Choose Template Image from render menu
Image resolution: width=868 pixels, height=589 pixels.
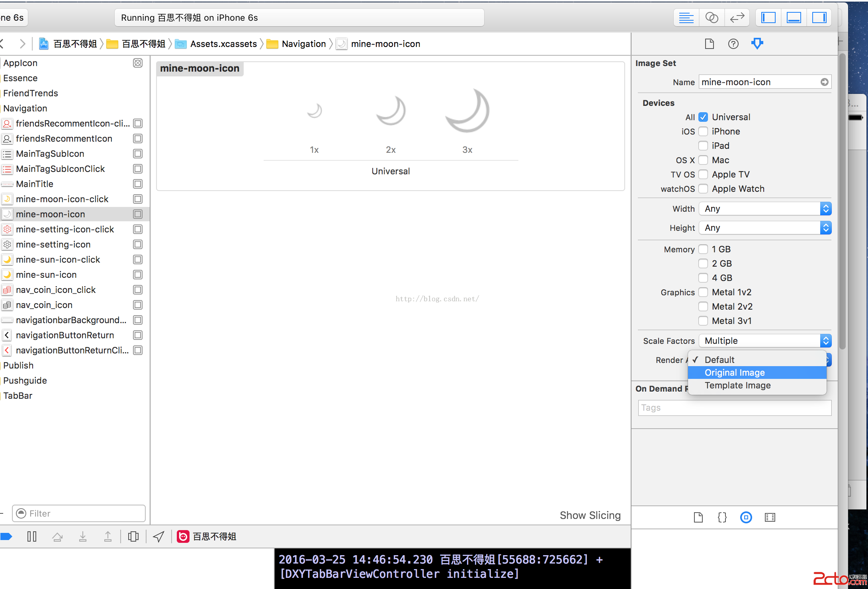pyautogui.click(x=737, y=385)
